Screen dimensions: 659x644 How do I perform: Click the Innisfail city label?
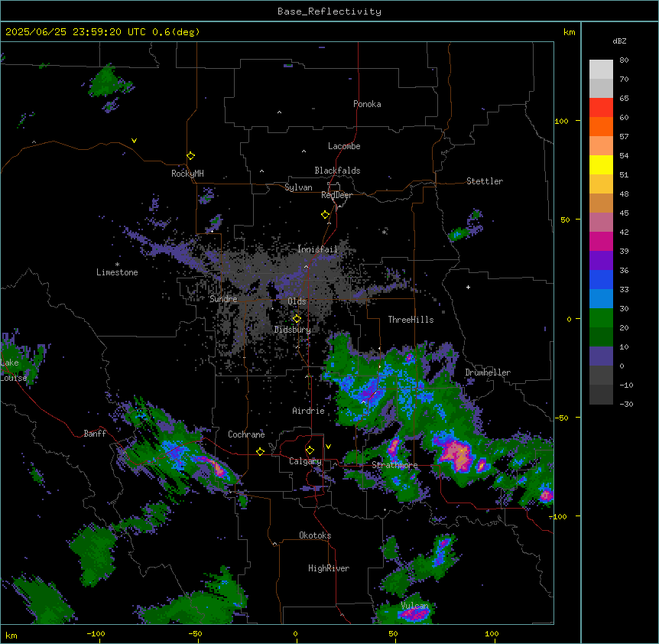(317, 249)
